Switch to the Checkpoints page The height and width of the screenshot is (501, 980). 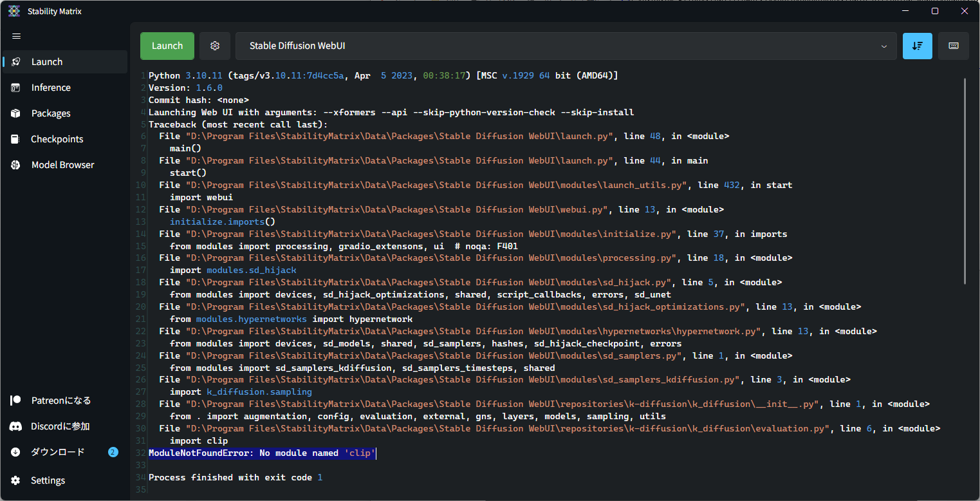[x=65, y=139]
